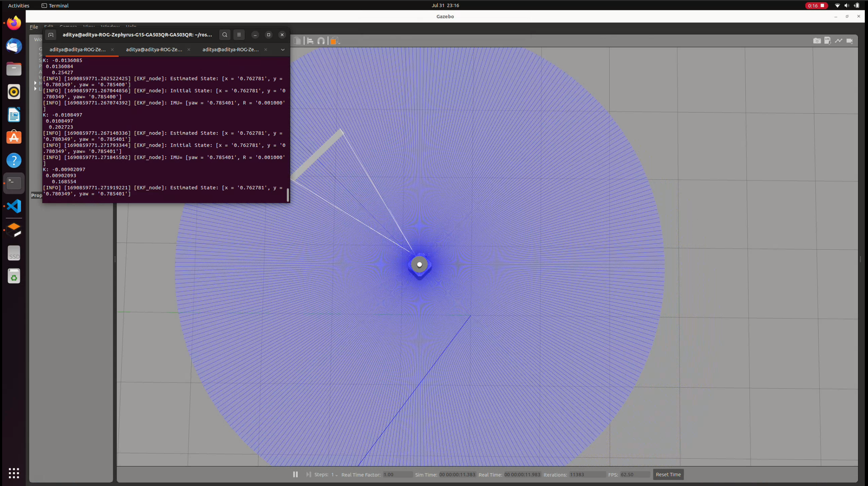Screen dimensions: 868x486
Task: Minimize the terminal window
Action: pyautogui.click(x=255, y=35)
